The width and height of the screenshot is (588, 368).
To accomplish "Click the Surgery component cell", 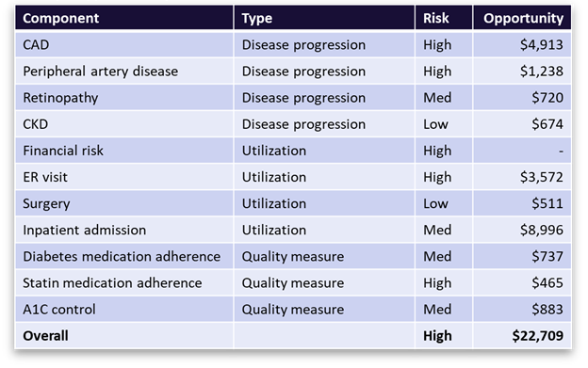I will coord(124,203).
